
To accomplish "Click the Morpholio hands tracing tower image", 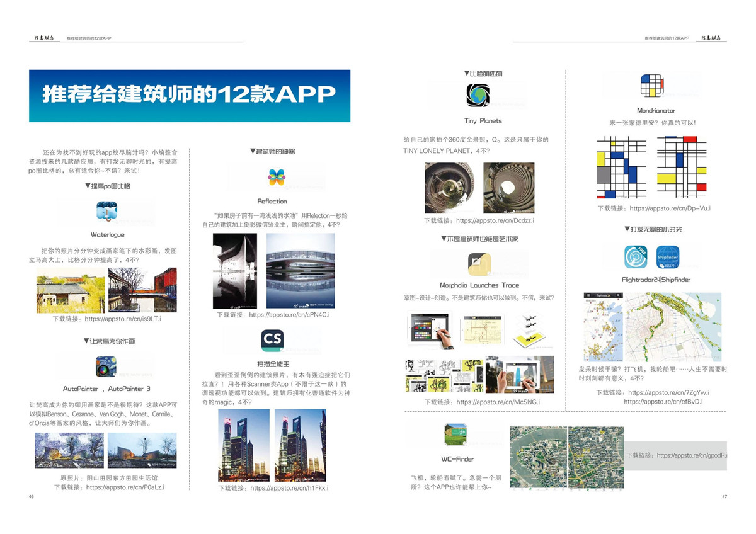I will (x=520, y=374).
